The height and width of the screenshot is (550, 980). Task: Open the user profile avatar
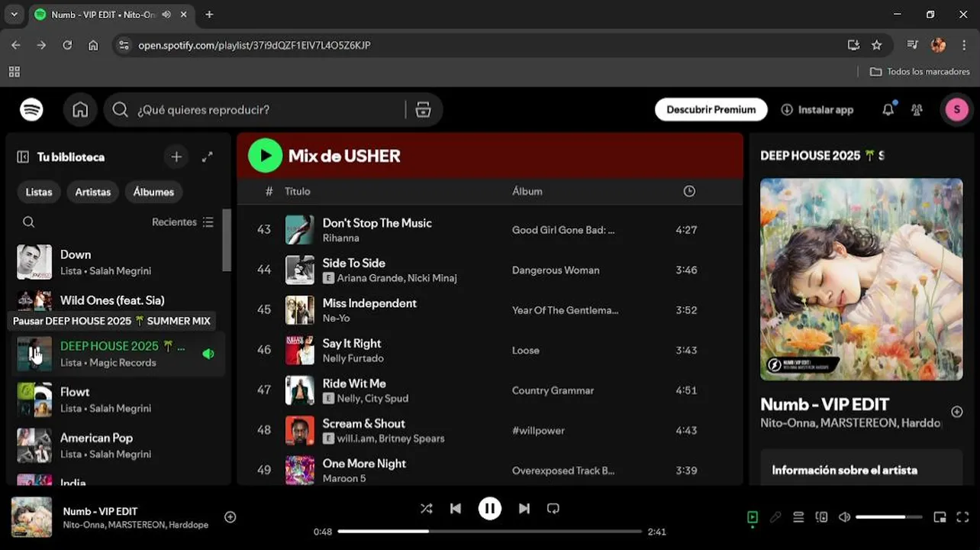tap(956, 110)
